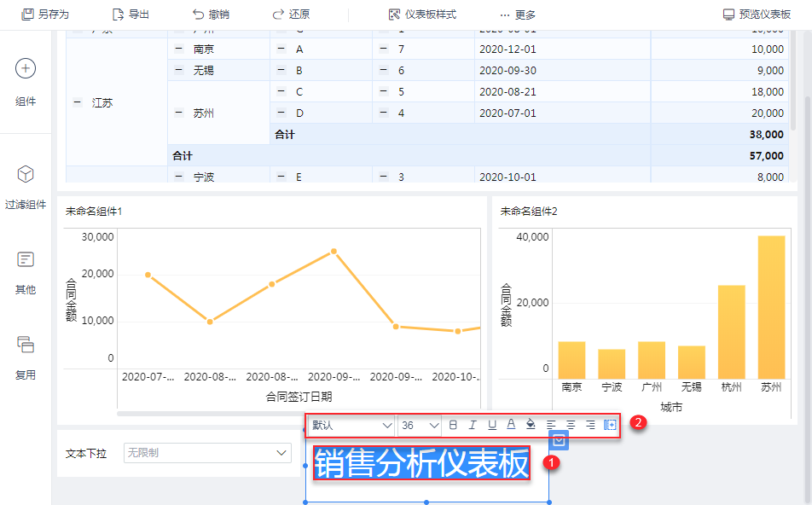Open the 过滤组件 filter component icon
Viewport: 812px width, 505px height.
pyautogui.click(x=26, y=174)
